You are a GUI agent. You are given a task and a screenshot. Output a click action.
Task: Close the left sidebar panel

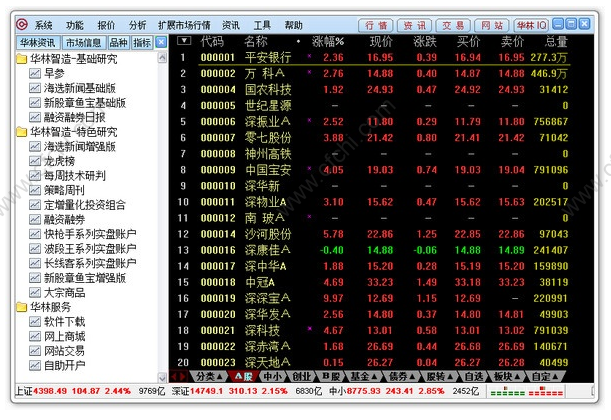(161, 42)
